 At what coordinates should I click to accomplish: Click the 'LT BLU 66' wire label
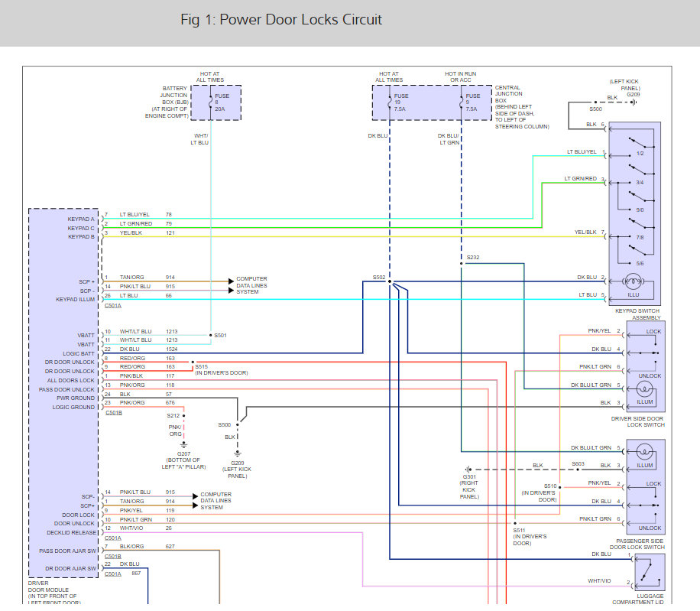[x=145, y=296]
